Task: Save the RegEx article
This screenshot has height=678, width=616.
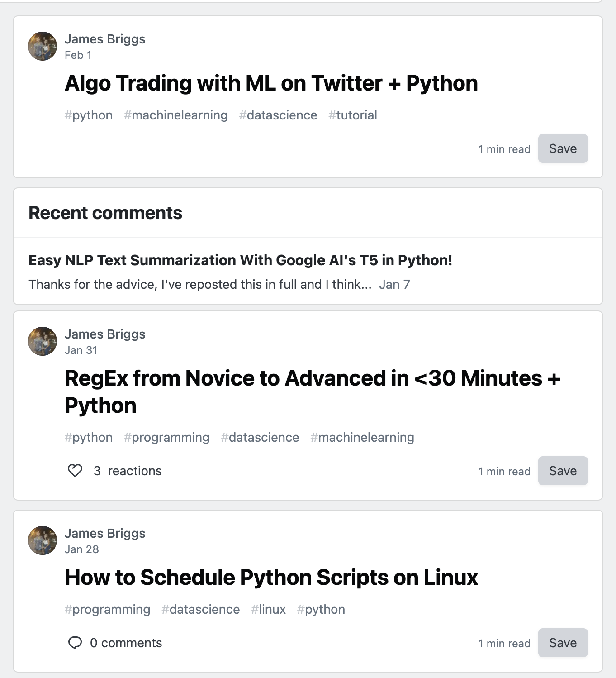Action: click(x=562, y=471)
